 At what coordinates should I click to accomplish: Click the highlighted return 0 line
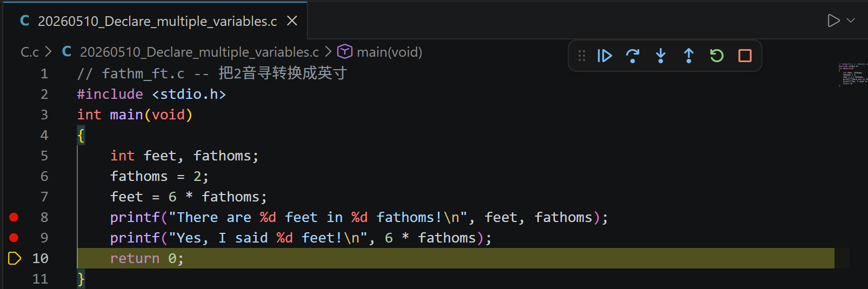point(456,258)
